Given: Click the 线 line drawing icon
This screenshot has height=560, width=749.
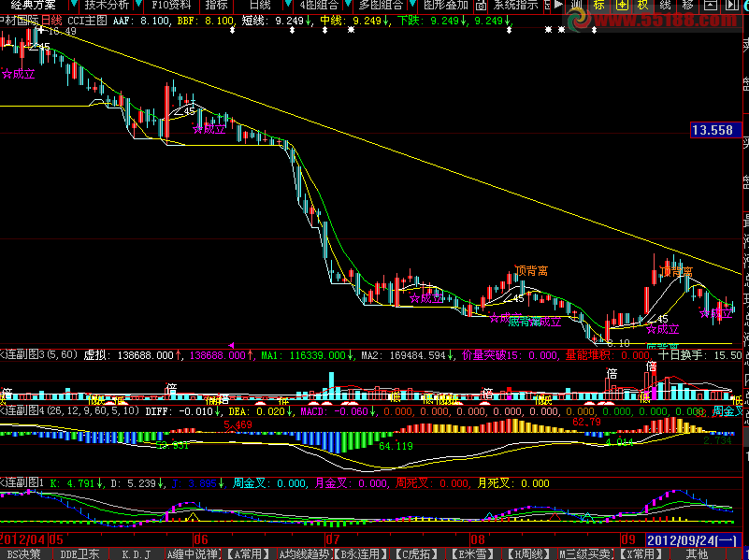Looking at the screenshot, I should click(x=665, y=6).
